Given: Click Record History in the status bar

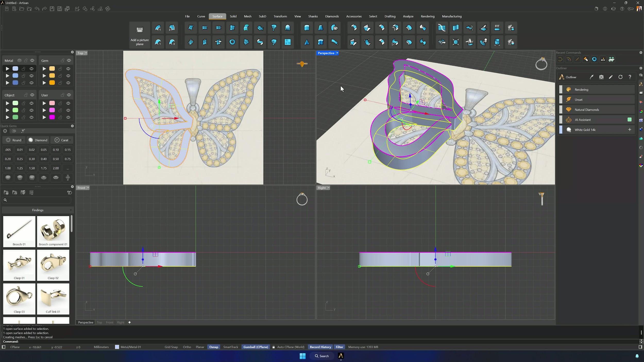Looking at the screenshot, I should tap(320, 347).
